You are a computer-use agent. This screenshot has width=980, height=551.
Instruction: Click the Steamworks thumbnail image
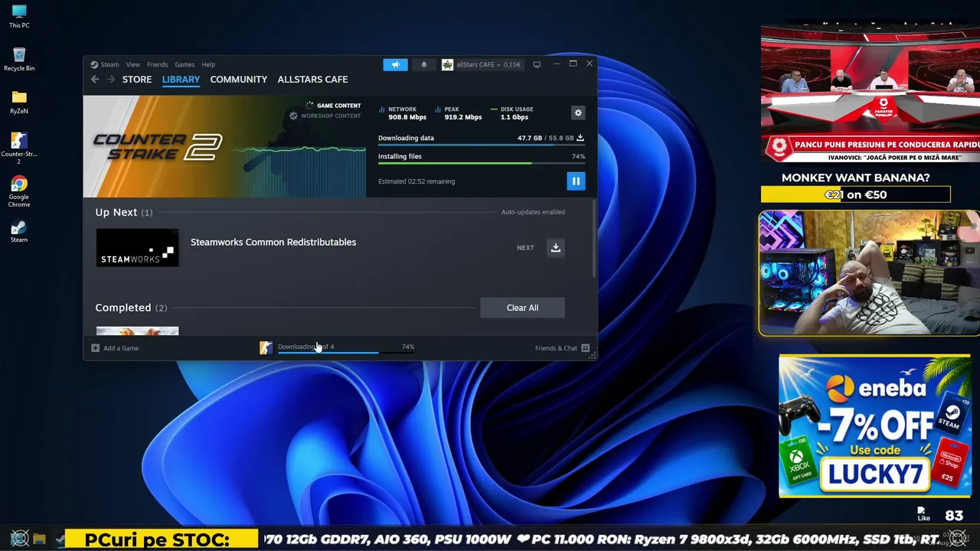[x=137, y=248]
